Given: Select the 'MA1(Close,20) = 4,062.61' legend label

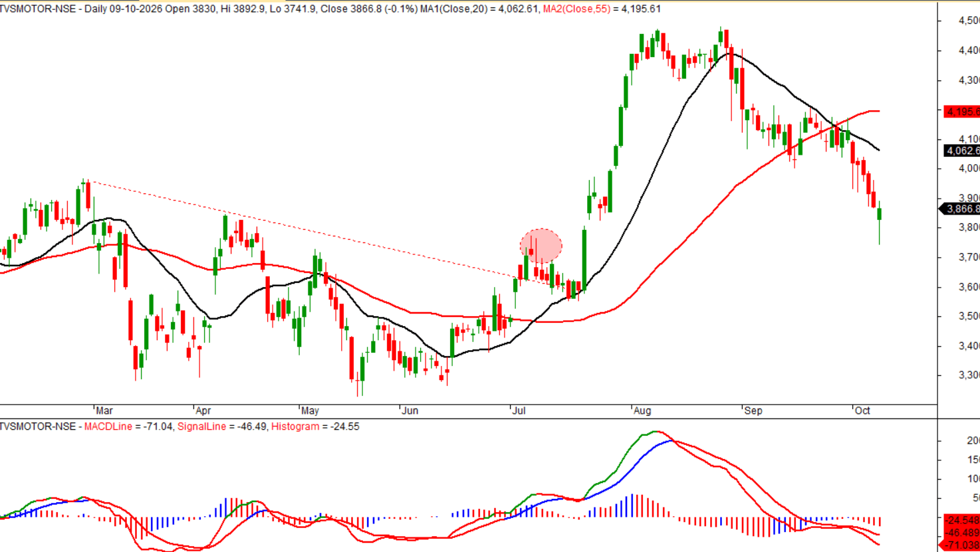Looking at the screenshot, I should click(479, 9).
